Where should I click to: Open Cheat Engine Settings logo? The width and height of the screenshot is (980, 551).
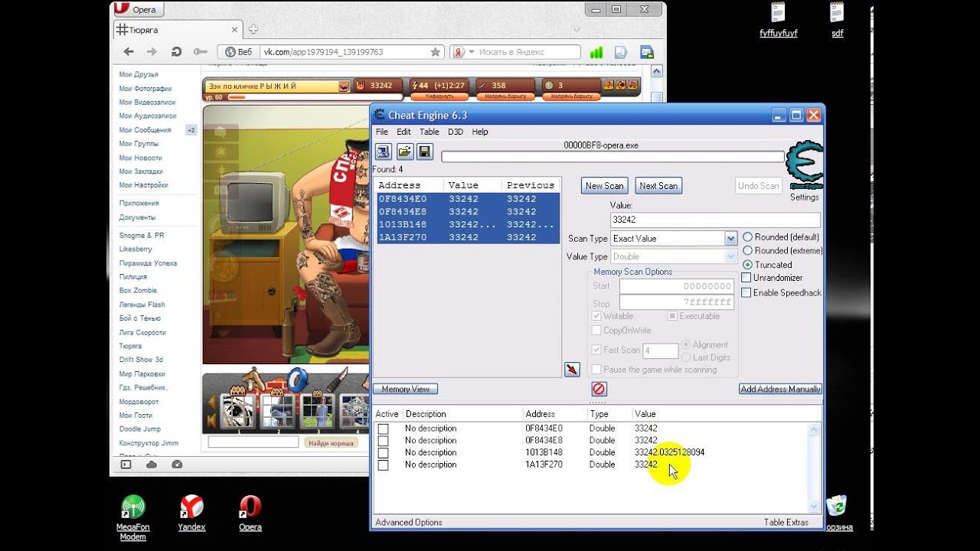click(x=804, y=167)
